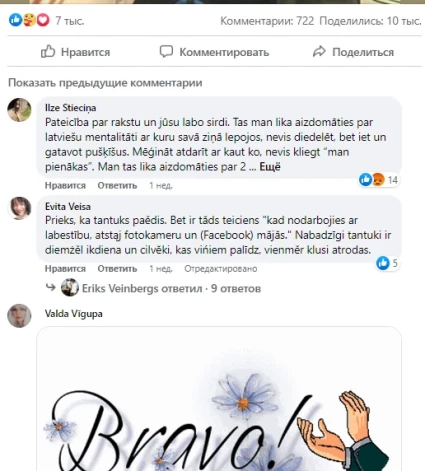View the like count on Evita Veisa's comment

387,263
